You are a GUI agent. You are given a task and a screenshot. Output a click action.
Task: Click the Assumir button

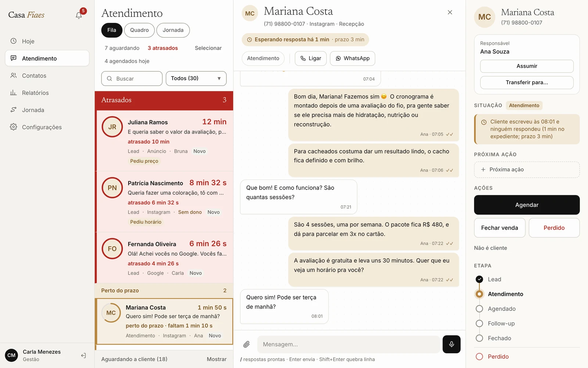[527, 66]
